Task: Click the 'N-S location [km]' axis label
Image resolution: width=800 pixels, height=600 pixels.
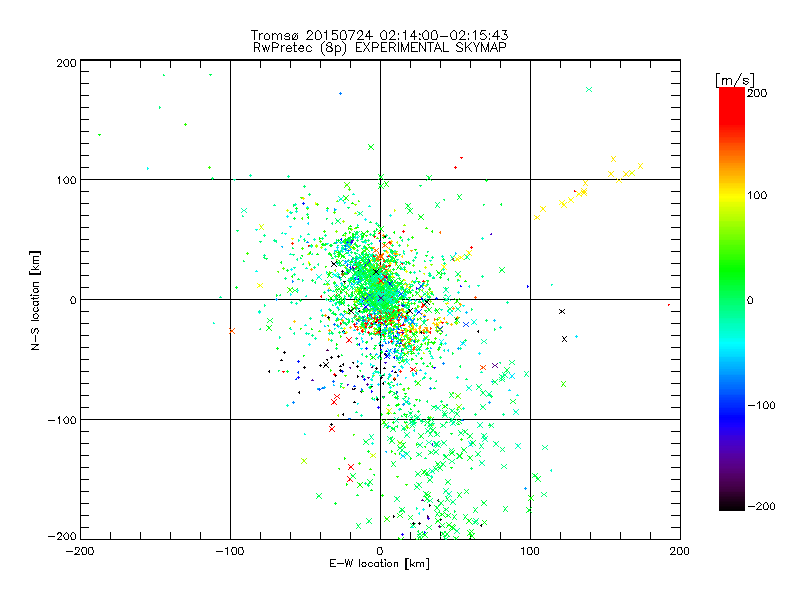Action: 35,301
